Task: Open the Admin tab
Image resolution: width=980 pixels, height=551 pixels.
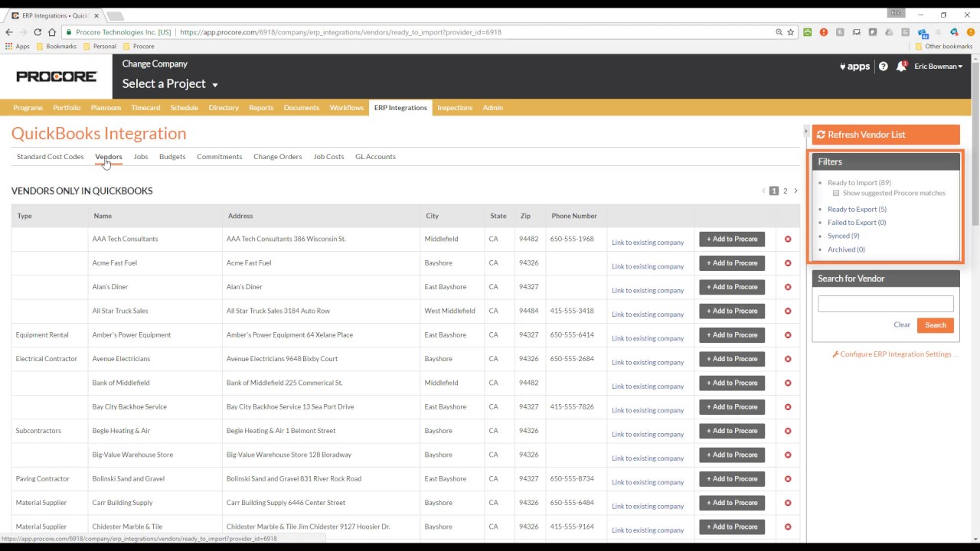Action: [x=492, y=108]
